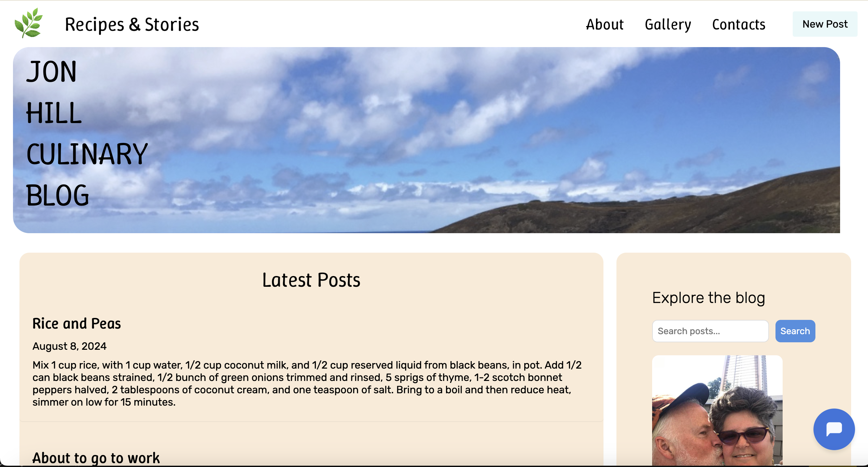The height and width of the screenshot is (467, 868).
Task: Create a New Post
Action: pos(825,24)
